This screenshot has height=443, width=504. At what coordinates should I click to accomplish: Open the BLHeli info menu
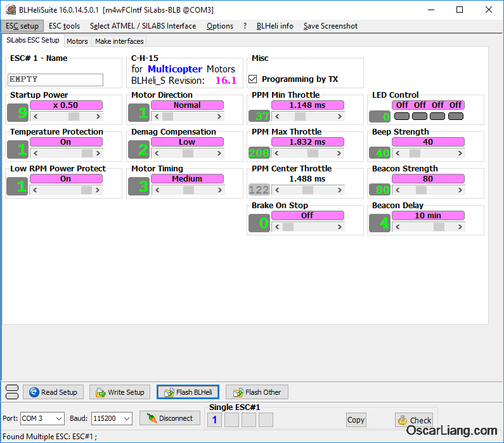coord(275,26)
